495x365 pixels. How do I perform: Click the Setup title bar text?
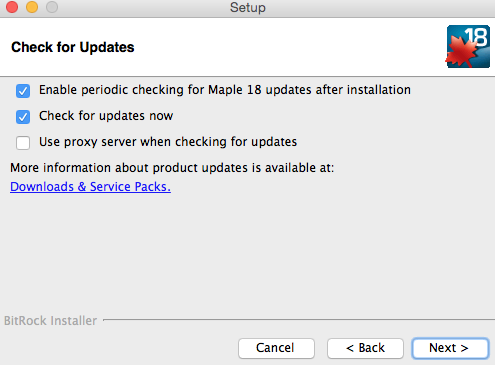click(x=248, y=8)
